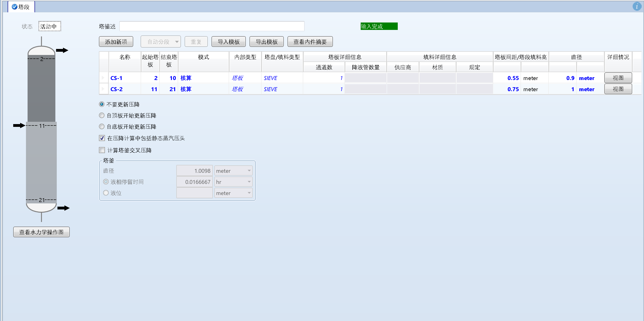Toggle 在压降计算中包括静态蒸汽压头 checkbox

(x=102, y=138)
